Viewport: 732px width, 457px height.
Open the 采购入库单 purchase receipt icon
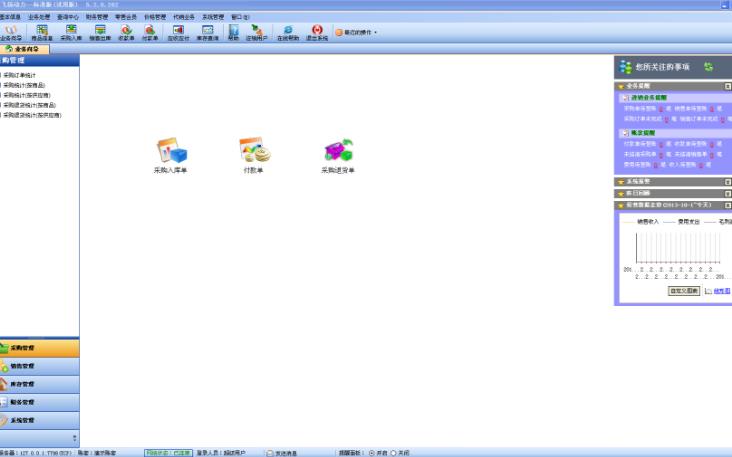pyautogui.click(x=171, y=151)
